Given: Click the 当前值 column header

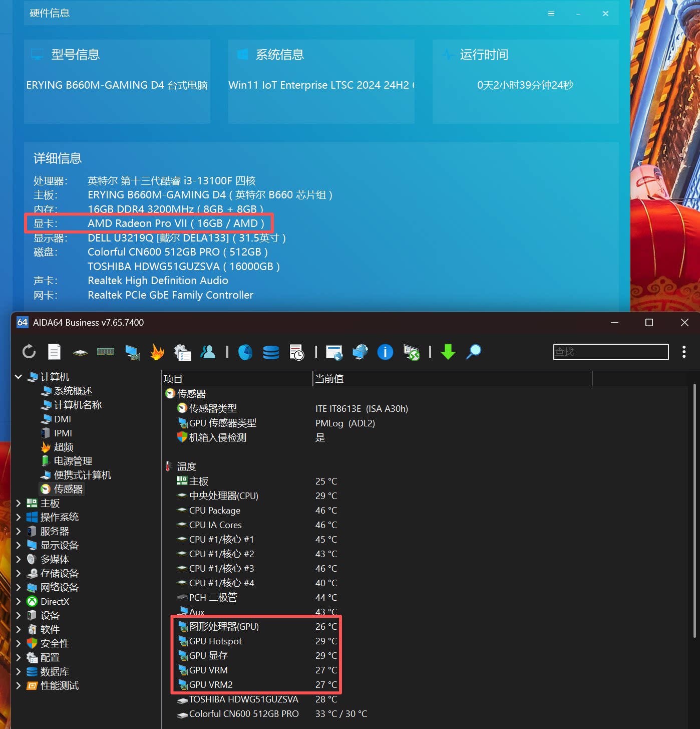Looking at the screenshot, I should click(x=452, y=379).
